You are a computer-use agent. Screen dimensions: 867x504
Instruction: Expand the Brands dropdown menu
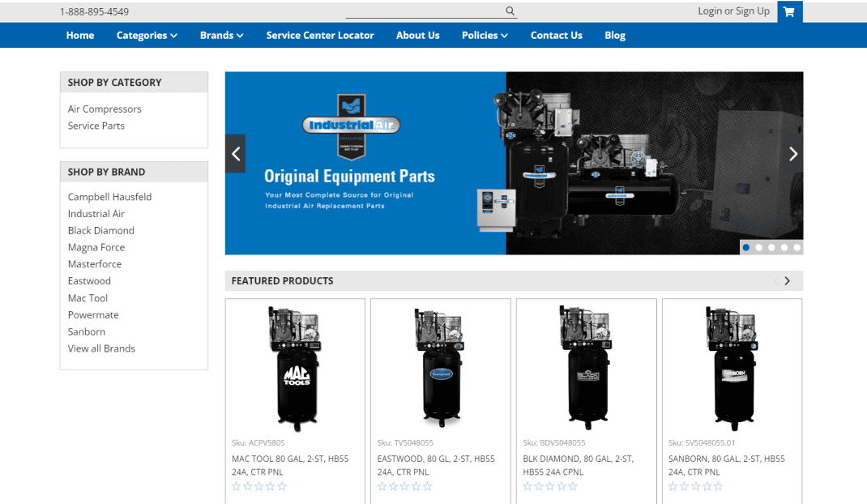click(221, 36)
